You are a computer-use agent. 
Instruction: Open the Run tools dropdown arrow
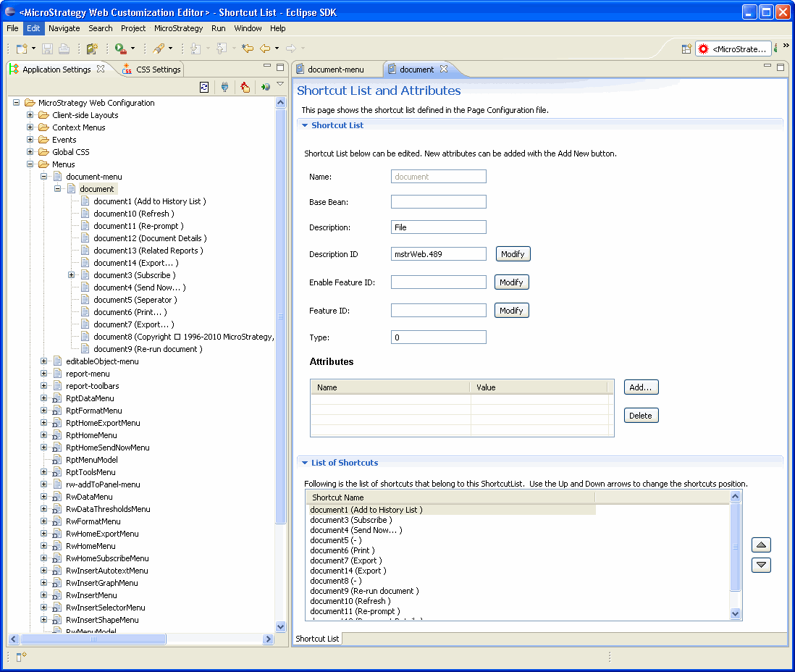132,49
